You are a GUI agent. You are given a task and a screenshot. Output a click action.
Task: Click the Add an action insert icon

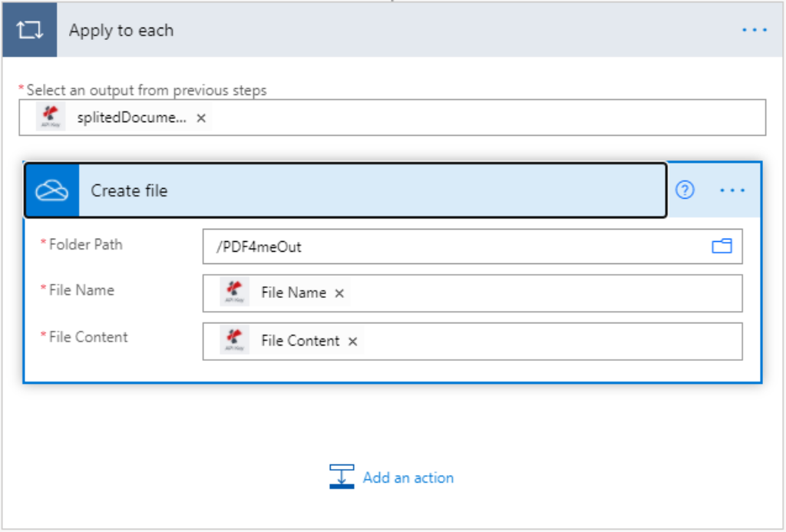tap(342, 477)
